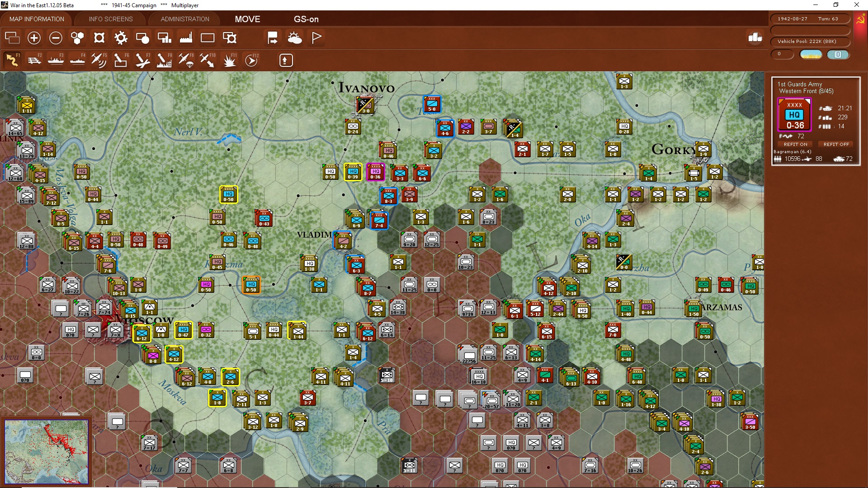Click leader Bagramyan (6.4) name
Screen dimensions: 868x488
(x=792, y=152)
